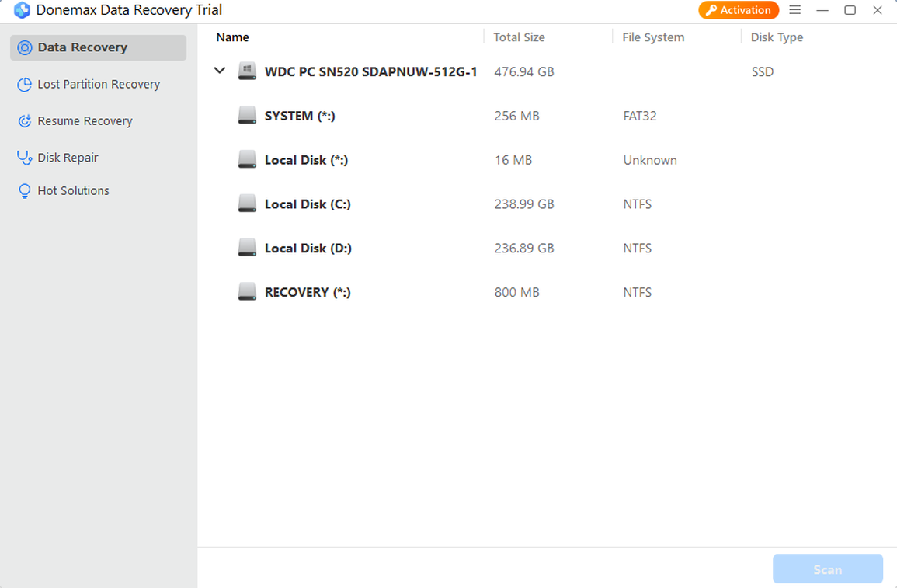
Task: Click the key icon on Activation button
Action: point(711,10)
